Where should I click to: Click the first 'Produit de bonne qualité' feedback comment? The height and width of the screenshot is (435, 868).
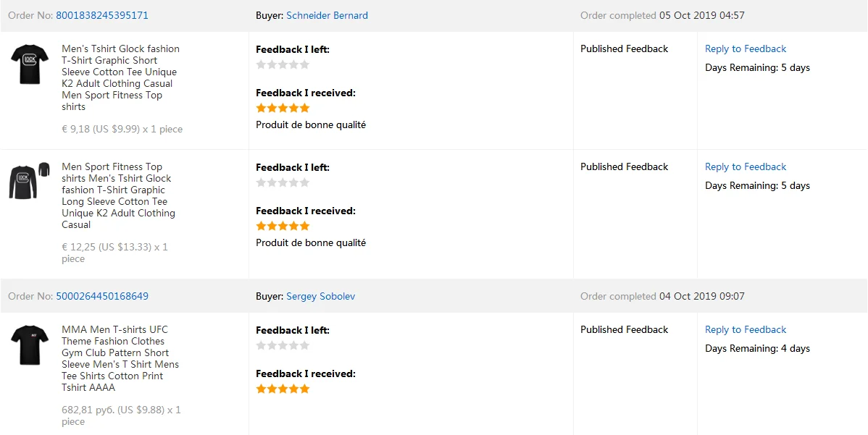click(311, 124)
